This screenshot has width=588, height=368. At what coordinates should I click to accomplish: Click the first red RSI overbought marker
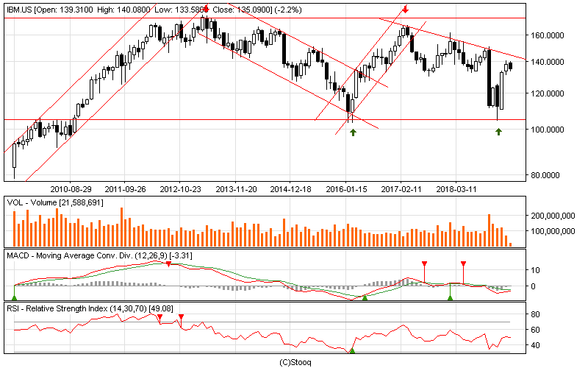point(159,318)
